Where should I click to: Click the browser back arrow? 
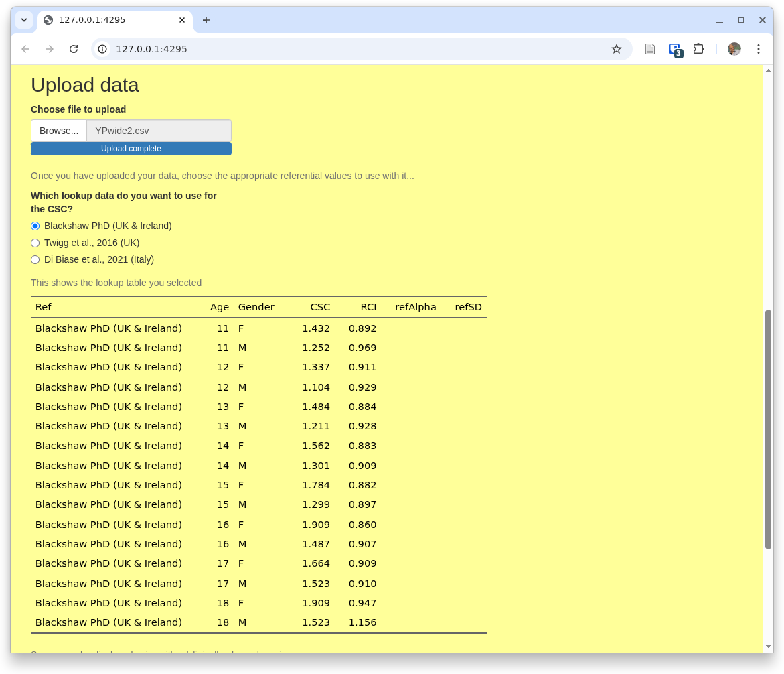pyautogui.click(x=25, y=49)
